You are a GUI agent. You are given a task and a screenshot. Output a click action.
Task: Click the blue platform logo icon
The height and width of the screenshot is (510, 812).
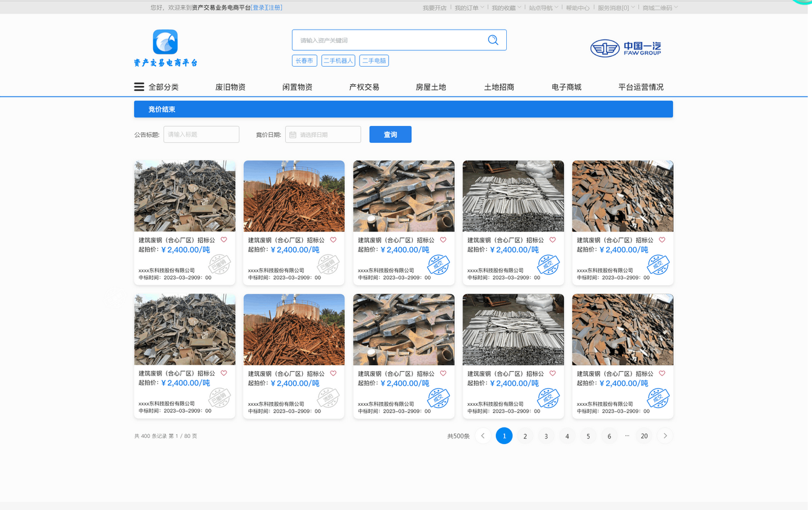point(165,42)
